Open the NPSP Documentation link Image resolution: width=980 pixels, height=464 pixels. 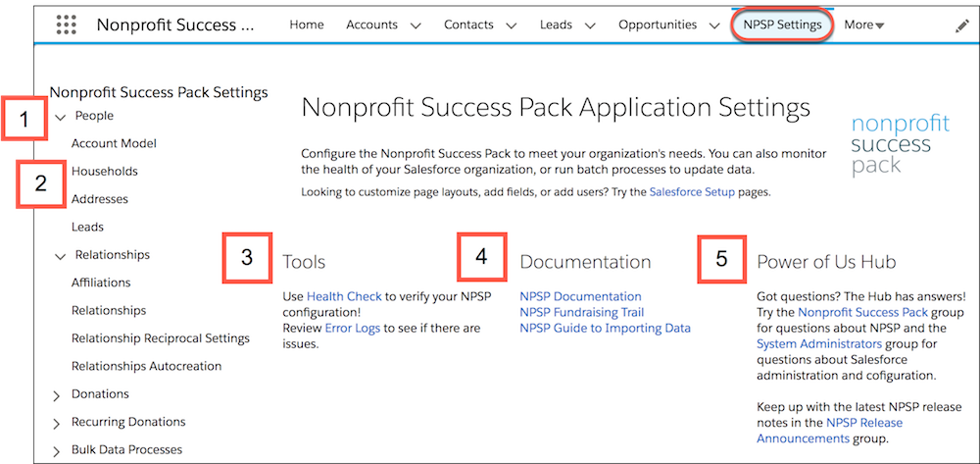(580, 296)
